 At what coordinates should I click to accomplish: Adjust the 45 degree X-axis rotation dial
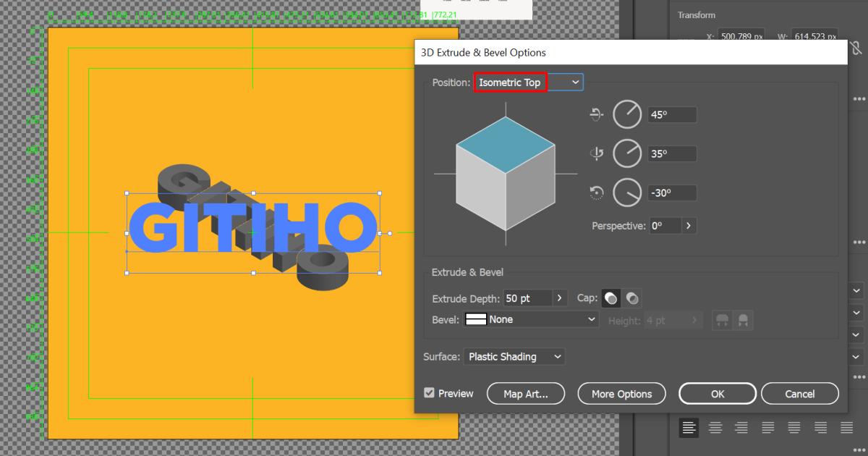628,114
